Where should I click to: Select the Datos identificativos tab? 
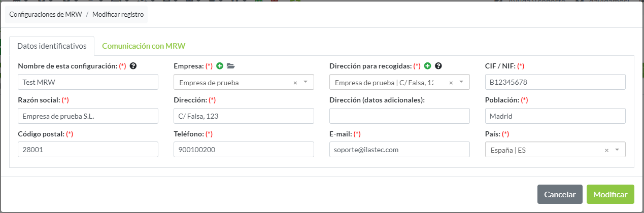tap(52, 46)
